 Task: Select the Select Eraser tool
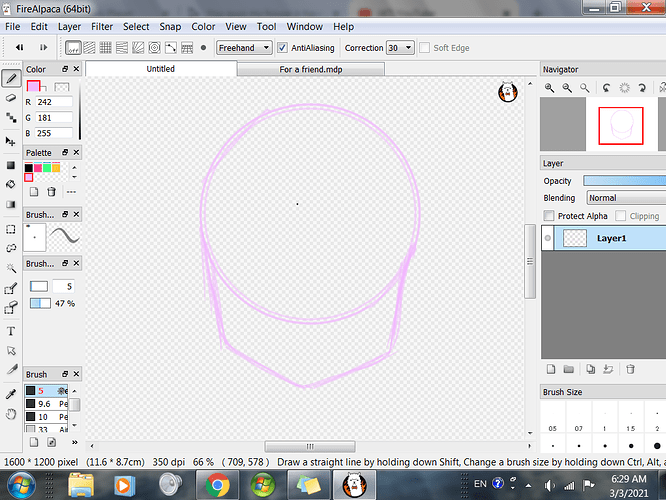pyautogui.click(x=11, y=308)
